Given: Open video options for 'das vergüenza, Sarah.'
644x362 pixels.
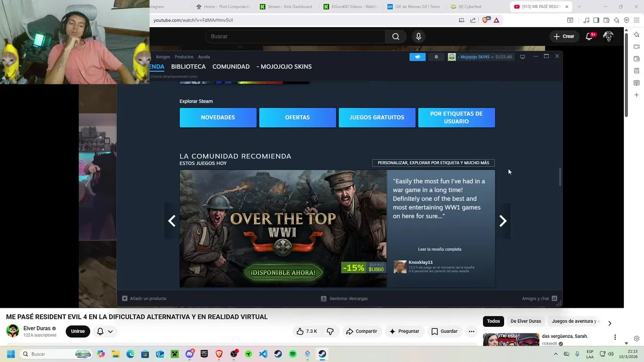Looking at the screenshot, I should [615, 337].
